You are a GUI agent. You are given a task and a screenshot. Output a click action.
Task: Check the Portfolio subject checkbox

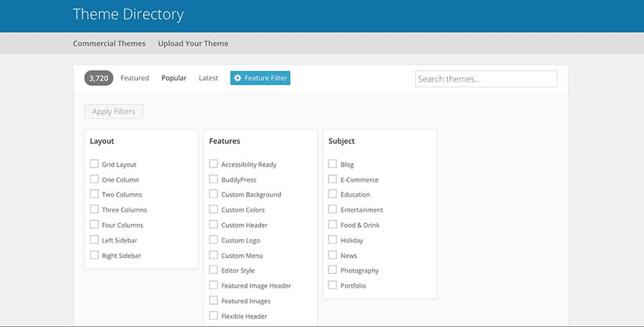[333, 285]
